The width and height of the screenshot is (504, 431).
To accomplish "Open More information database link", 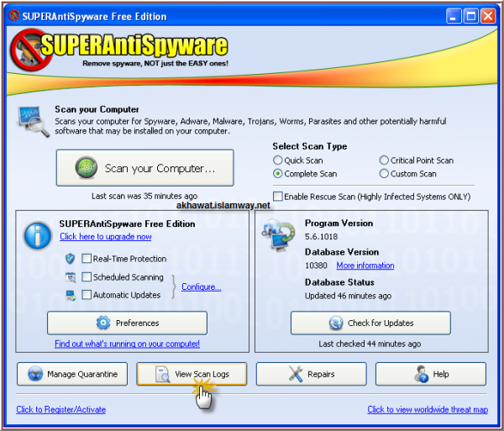I will click(x=365, y=265).
